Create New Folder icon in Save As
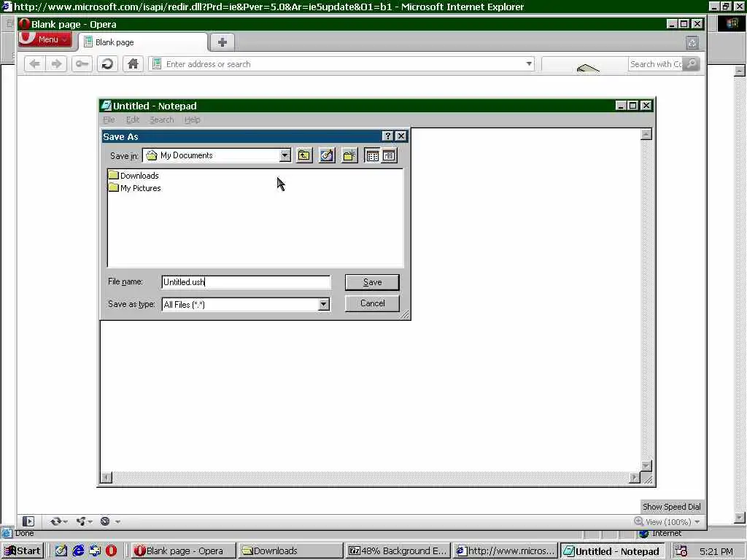 [x=349, y=155]
